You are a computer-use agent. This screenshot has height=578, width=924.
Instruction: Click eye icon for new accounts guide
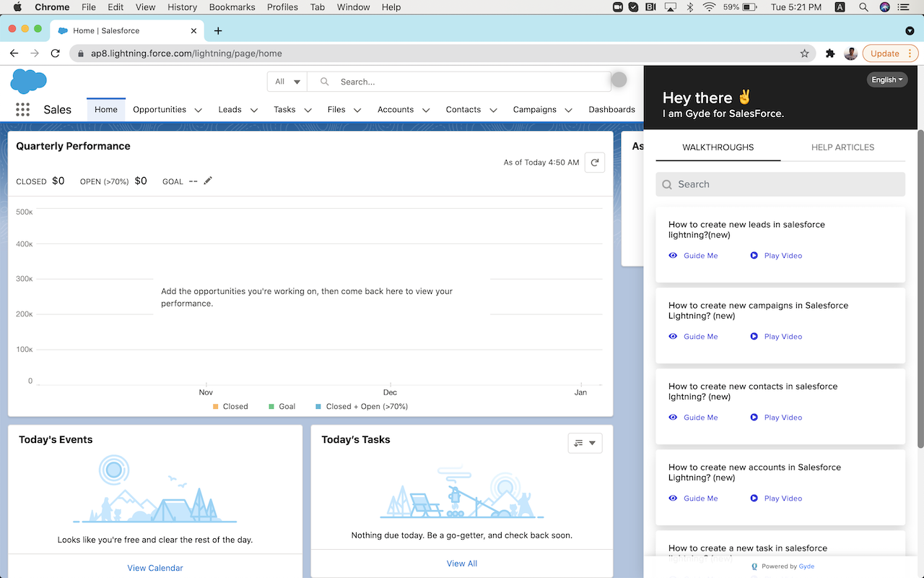pos(673,498)
